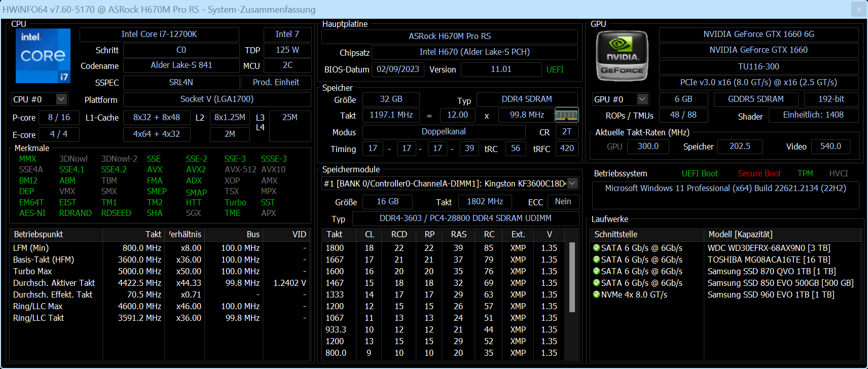868x369 pixels.
Task: Select the 1800 MHz XMP timing row
Action: point(446,248)
